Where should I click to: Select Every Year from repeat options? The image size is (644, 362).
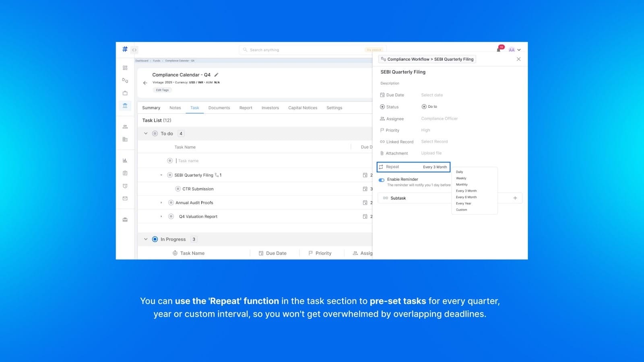[x=463, y=204]
